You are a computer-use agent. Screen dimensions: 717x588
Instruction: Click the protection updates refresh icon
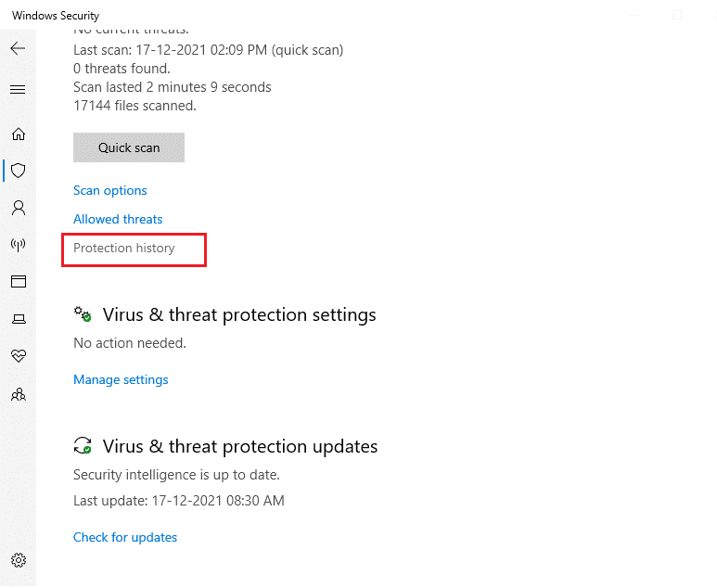[x=83, y=446]
